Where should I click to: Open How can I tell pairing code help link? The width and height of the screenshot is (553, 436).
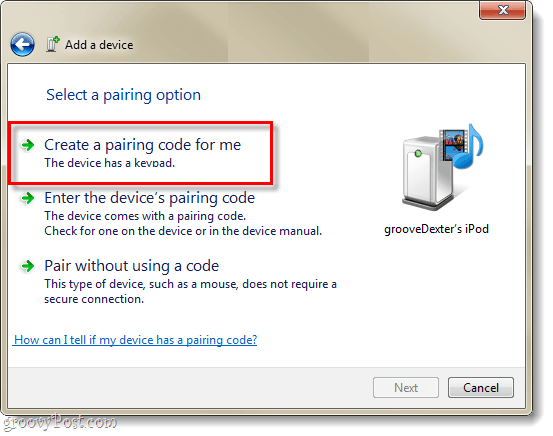[135, 340]
